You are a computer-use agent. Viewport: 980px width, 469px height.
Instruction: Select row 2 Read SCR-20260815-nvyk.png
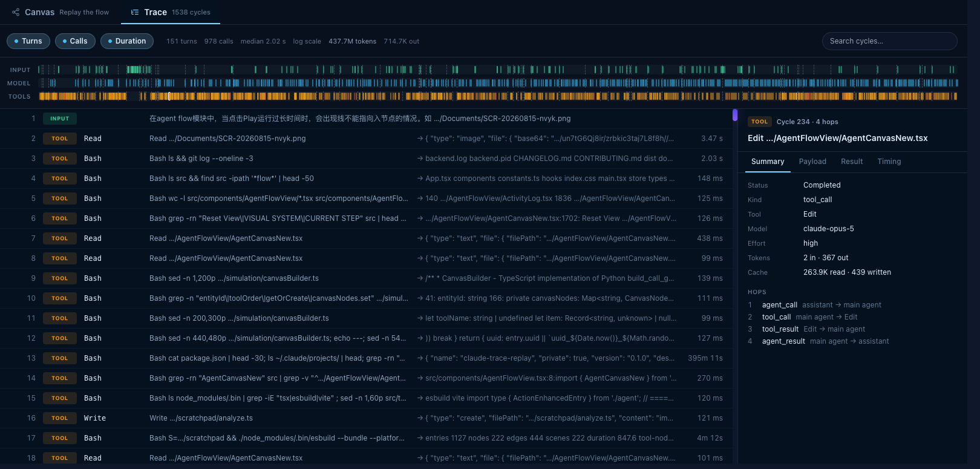tap(366, 139)
